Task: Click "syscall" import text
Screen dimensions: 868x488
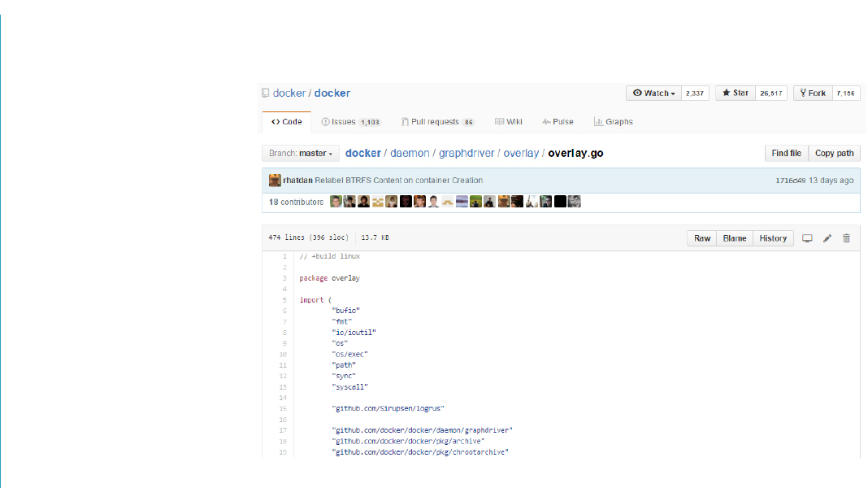Action: pyautogui.click(x=349, y=387)
